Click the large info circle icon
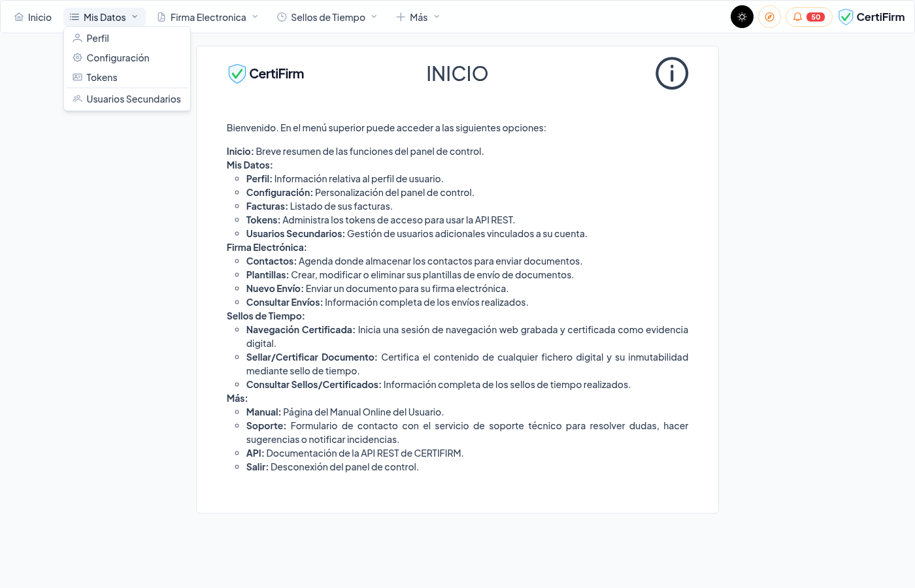This screenshot has width=915, height=588. coord(672,73)
